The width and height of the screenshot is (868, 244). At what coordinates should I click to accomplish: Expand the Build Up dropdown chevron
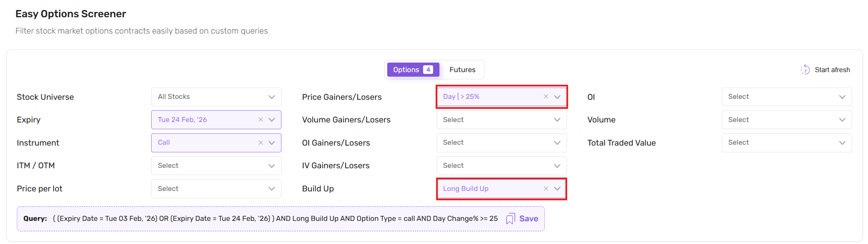tap(557, 189)
